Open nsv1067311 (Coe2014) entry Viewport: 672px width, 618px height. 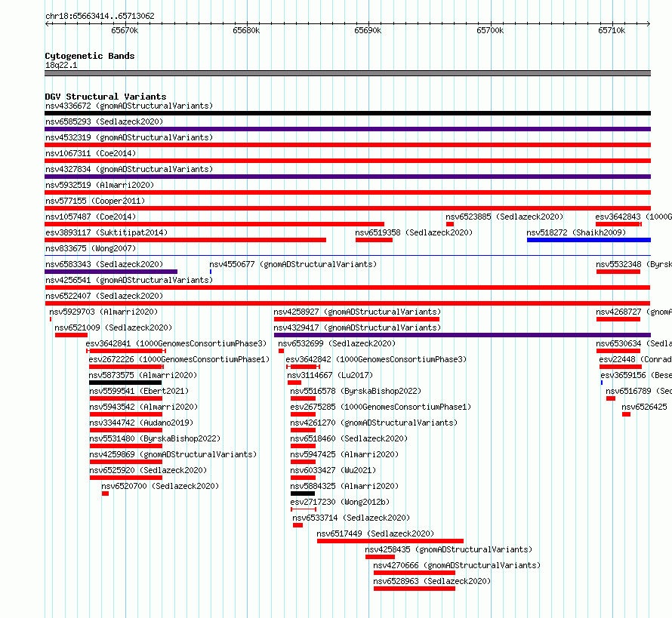[91, 153]
